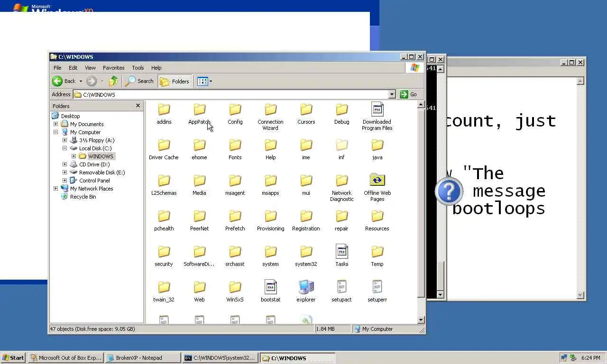Select the Config folder icon
Screen dimensions: 607x364
tap(235, 109)
